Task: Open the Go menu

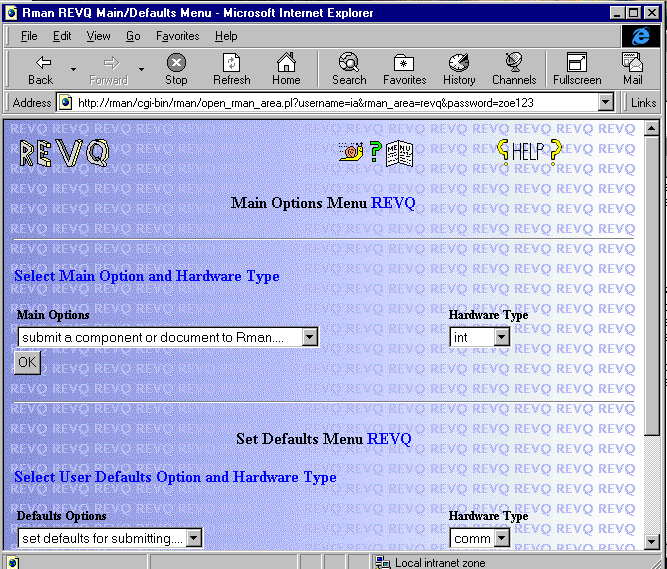Action: pyautogui.click(x=133, y=36)
